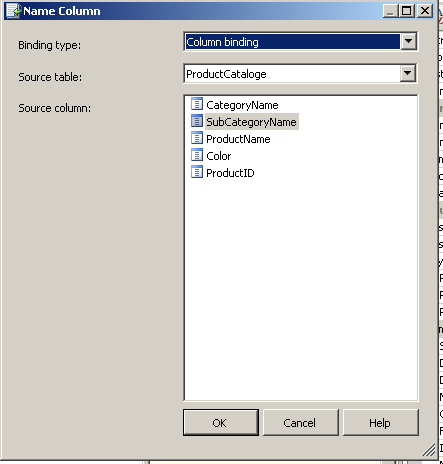Click the Color column icon
443x464 pixels.
click(197, 155)
